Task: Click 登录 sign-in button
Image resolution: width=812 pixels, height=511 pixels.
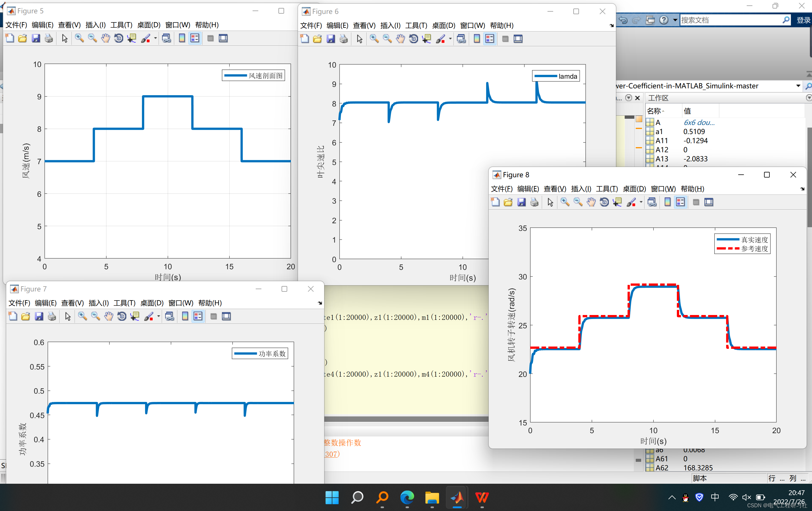Action: [803, 20]
